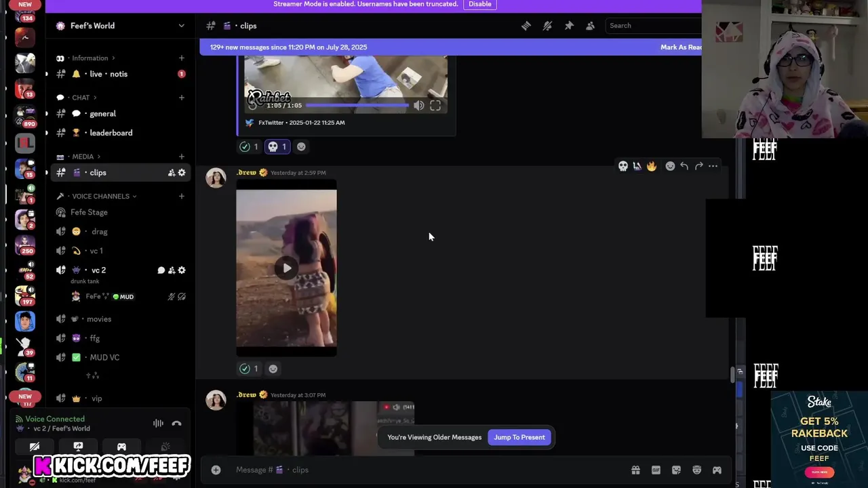Add channel to MEDIA category
Screen dimensions: 868x488
point(181,157)
